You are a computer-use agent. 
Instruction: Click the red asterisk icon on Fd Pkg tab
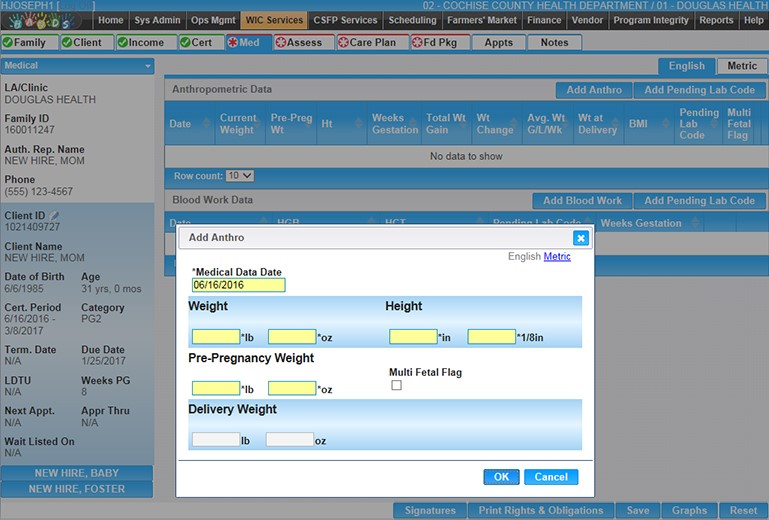pyautogui.click(x=417, y=42)
